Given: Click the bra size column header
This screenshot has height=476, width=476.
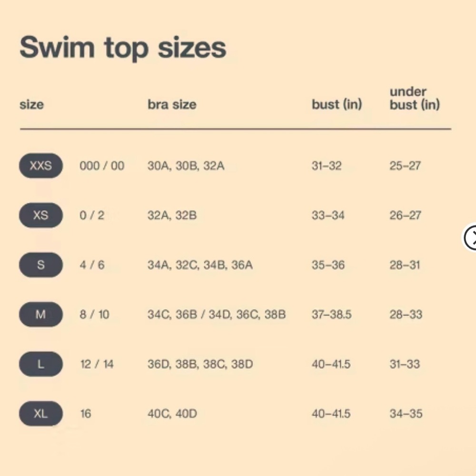Looking at the screenshot, I should [172, 104].
